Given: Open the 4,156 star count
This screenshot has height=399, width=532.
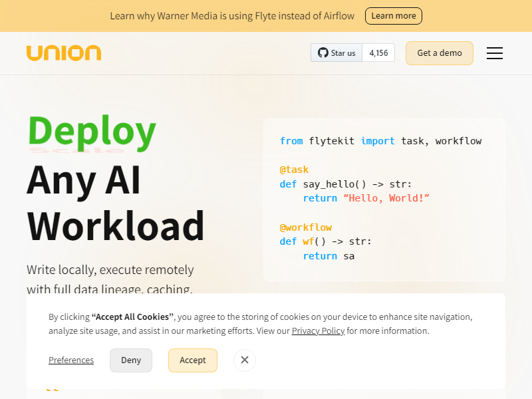Looking at the screenshot, I should pos(378,53).
